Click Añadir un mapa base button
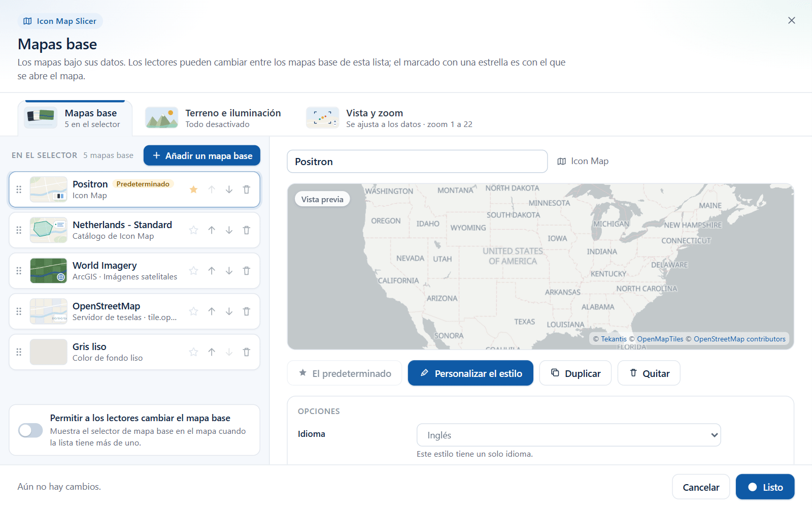Image resolution: width=812 pixels, height=508 pixels. tap(202, 155)
